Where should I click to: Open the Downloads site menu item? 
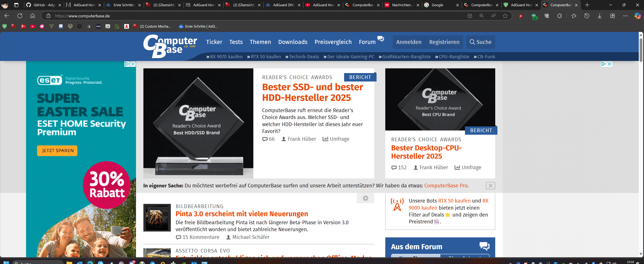[x=293, y=42]
